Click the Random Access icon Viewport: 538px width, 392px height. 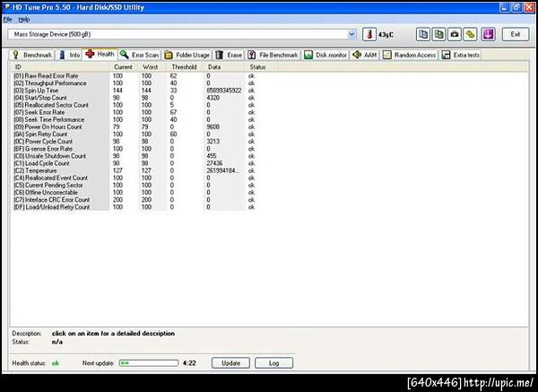coord(387,55)
